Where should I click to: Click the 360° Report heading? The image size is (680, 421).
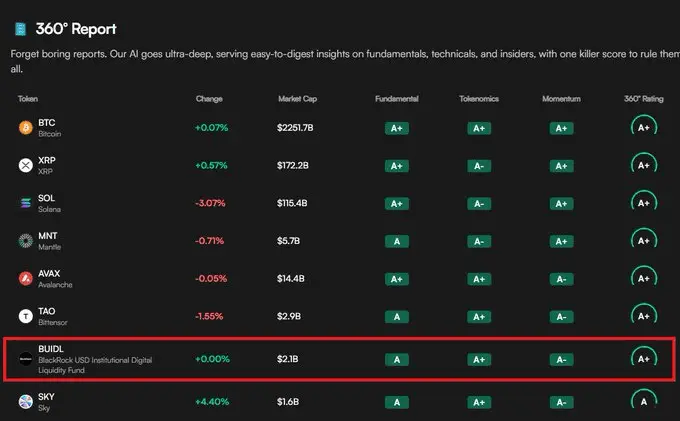coord(76,29)
